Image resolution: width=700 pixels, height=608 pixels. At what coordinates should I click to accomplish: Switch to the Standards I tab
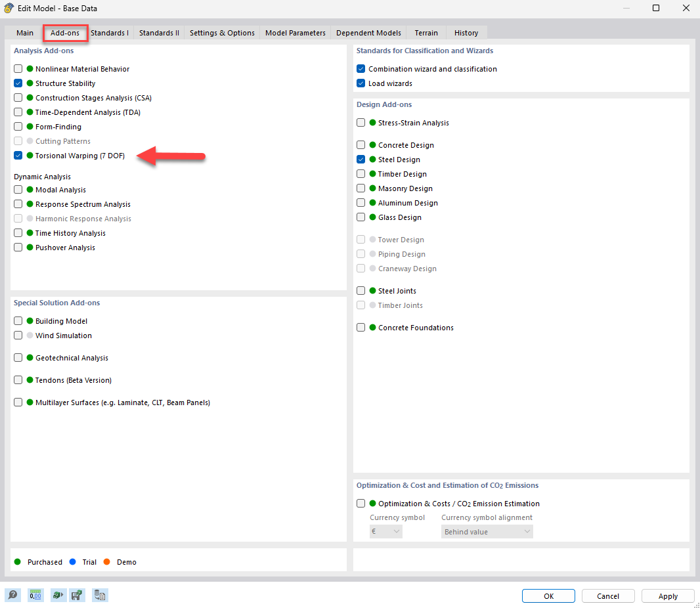point(109,32)
